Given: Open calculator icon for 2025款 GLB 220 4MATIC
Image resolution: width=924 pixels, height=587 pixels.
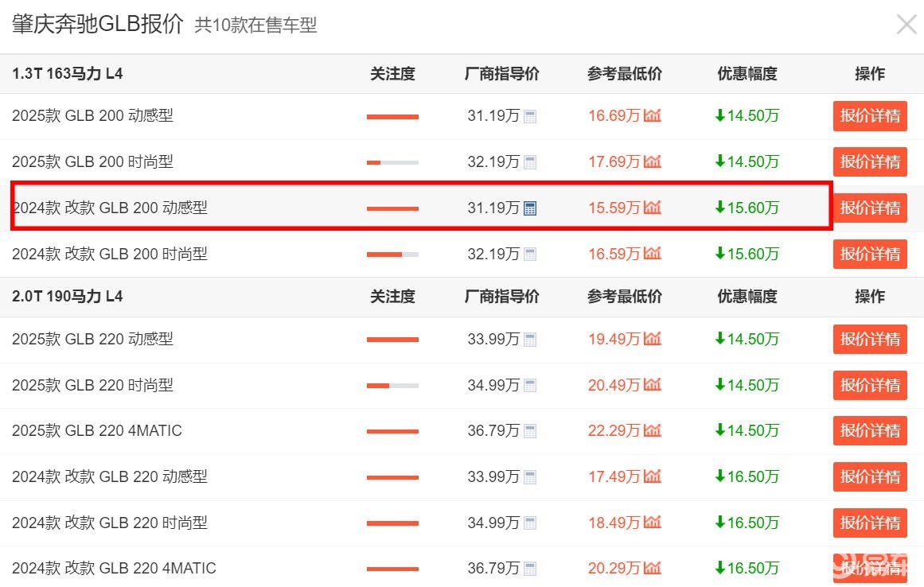Looking at the screenshot, I should point(530,431).
